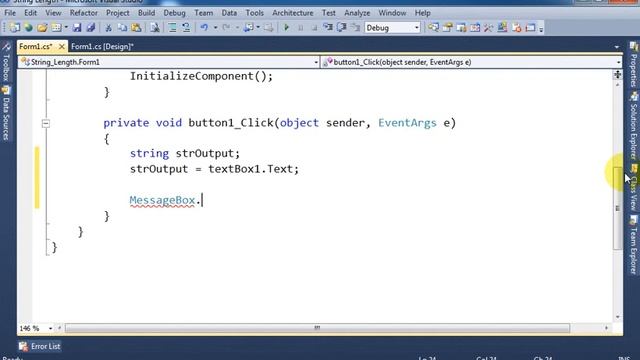Click the Step Into debug icon
Screen dimensions: 640x360
328,28
